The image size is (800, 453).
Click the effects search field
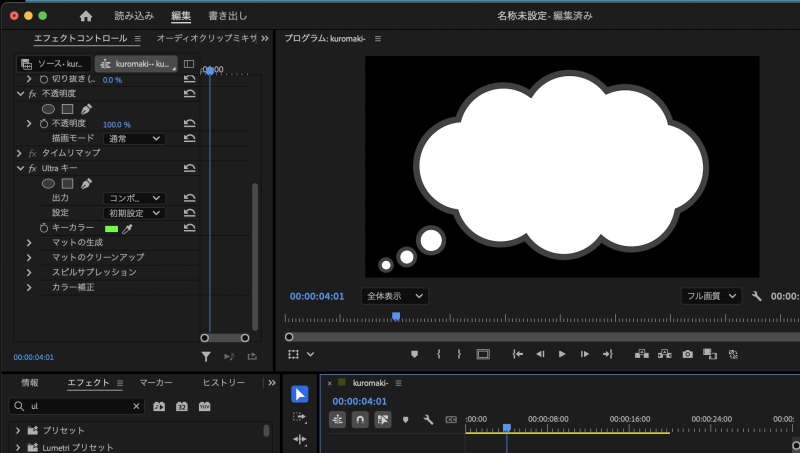coord(75,407)
